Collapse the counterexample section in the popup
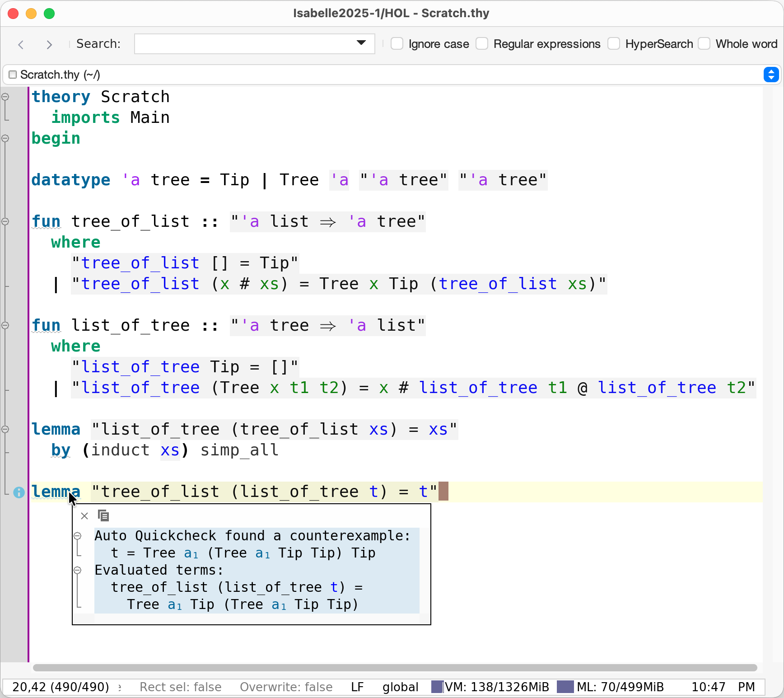The image size is (784, 698). 78,536
